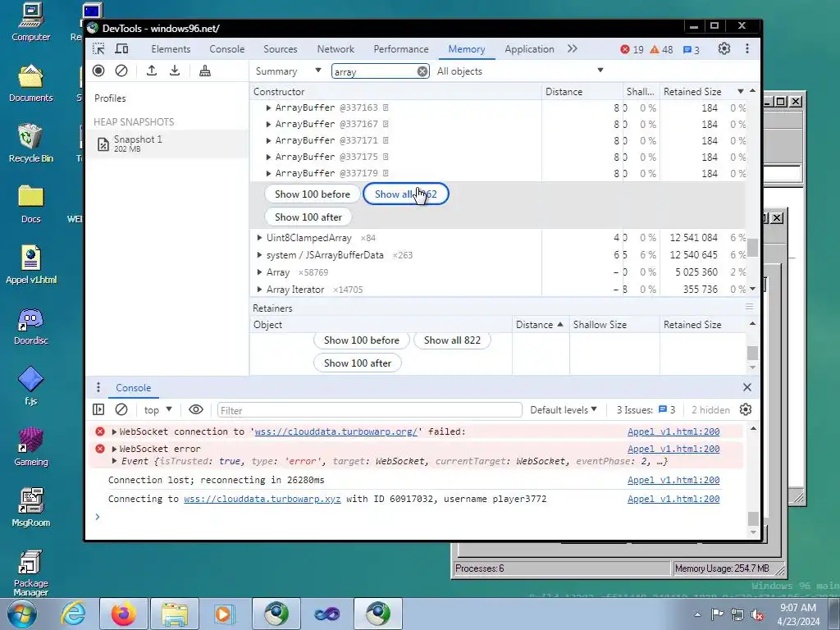Show more DevTools tabs with the chevron
The width and height of the screenshot is (840, 630).
572,48
